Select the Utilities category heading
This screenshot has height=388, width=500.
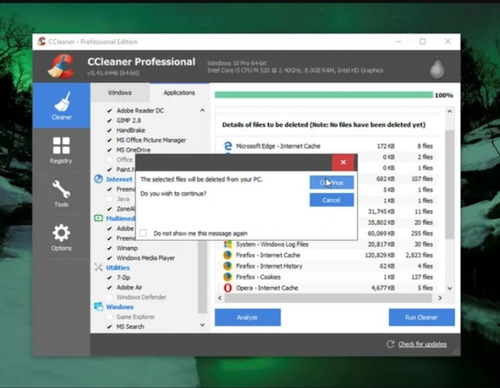(118, 268)
